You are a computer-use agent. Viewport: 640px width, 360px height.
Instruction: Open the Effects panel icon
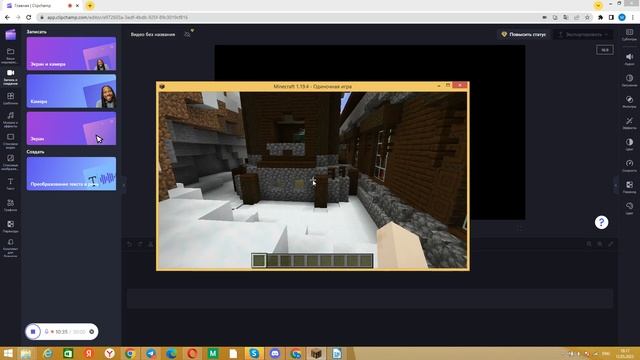[x=629, y=123]
